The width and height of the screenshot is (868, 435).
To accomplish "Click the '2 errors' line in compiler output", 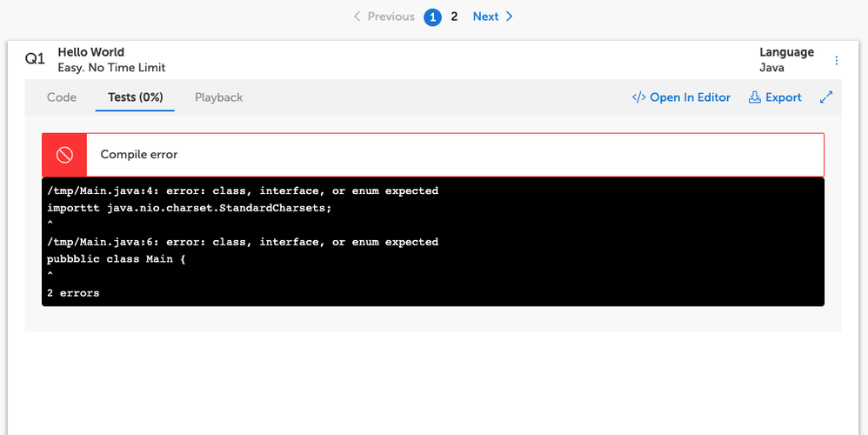I will click(73, 293).
